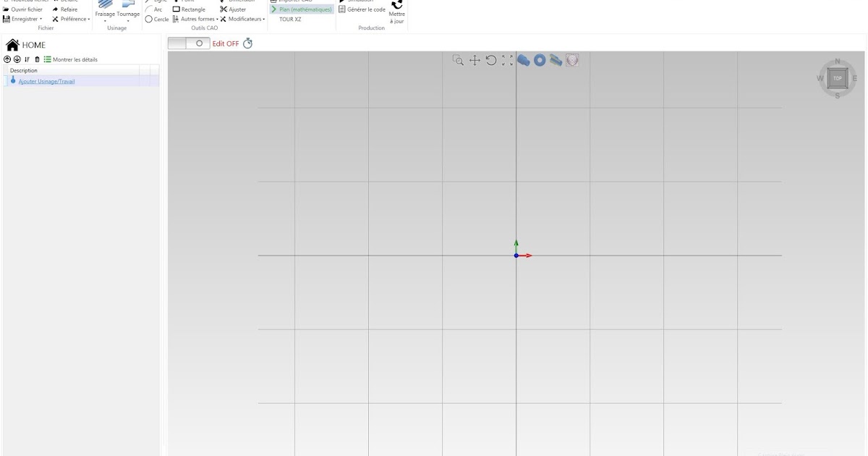This screenshot has width=868, height=456.
Task: Click the Ajouter Usinage/Travail link
Action: 48,81
